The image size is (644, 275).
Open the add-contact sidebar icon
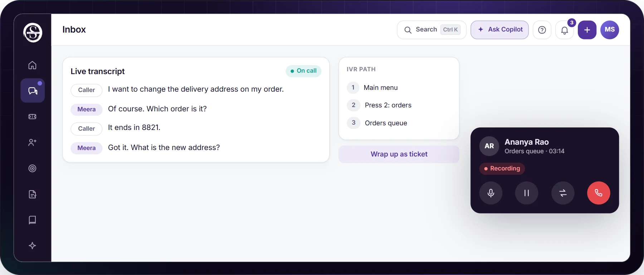click(x=33, y=143)
